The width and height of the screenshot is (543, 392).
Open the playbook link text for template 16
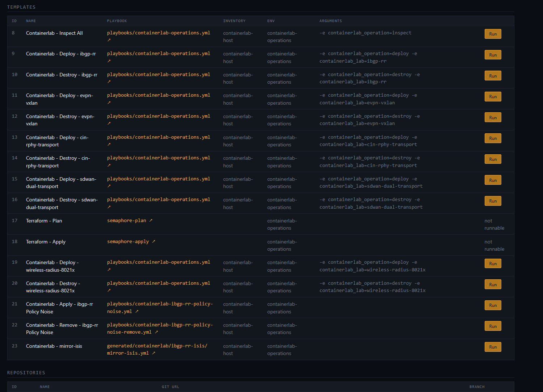click(159, 200)
